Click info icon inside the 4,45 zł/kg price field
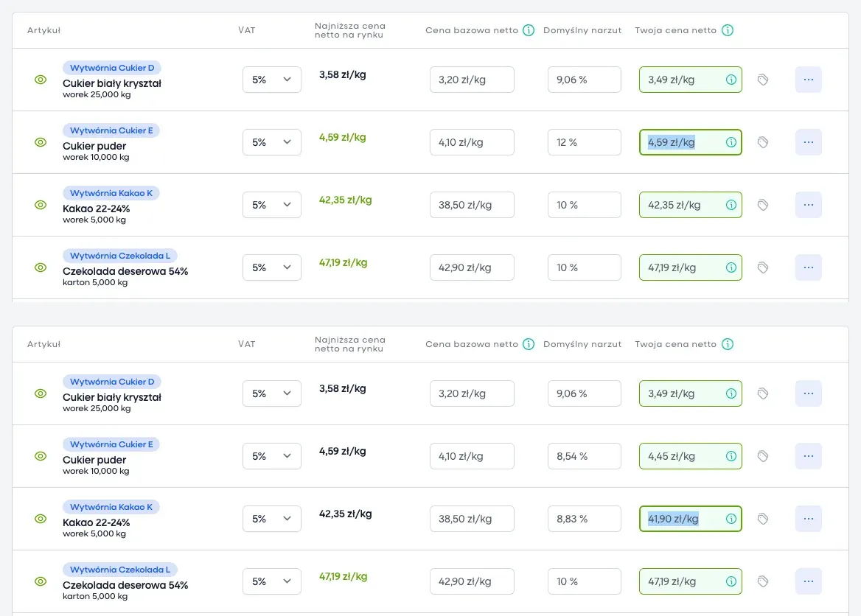The image size is (861, 616). click(x=731, y=456)
